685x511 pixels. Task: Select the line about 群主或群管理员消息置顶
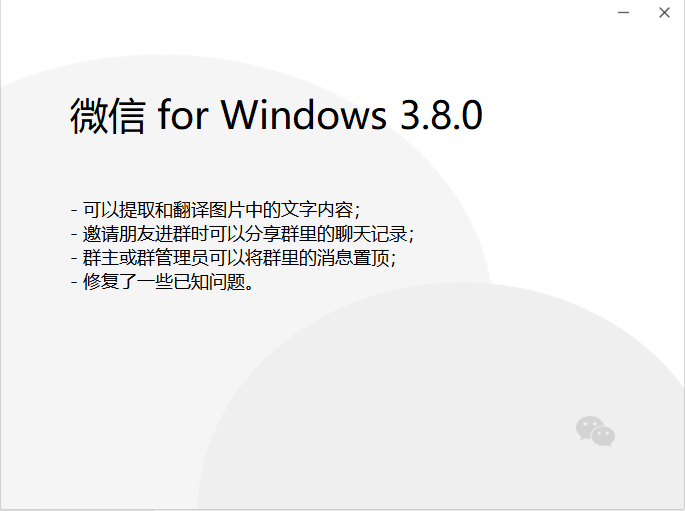pos(233,258)
